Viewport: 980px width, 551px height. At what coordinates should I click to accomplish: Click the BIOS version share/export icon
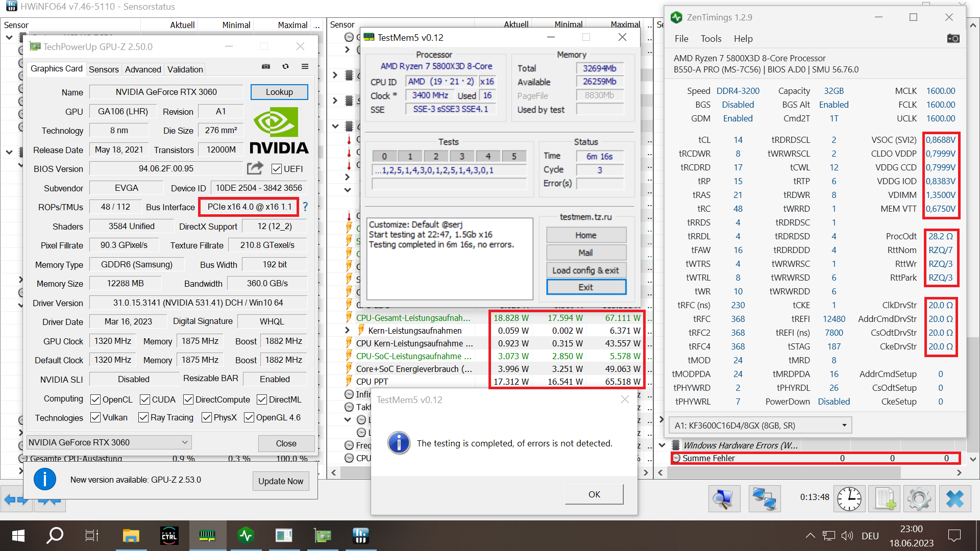[x=255, y=168]
